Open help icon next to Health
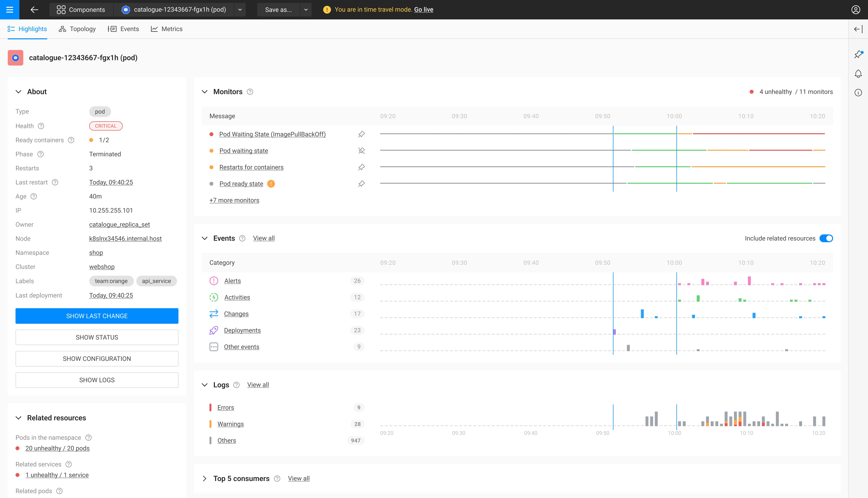The image size is (868, 498). click(41, 126)
